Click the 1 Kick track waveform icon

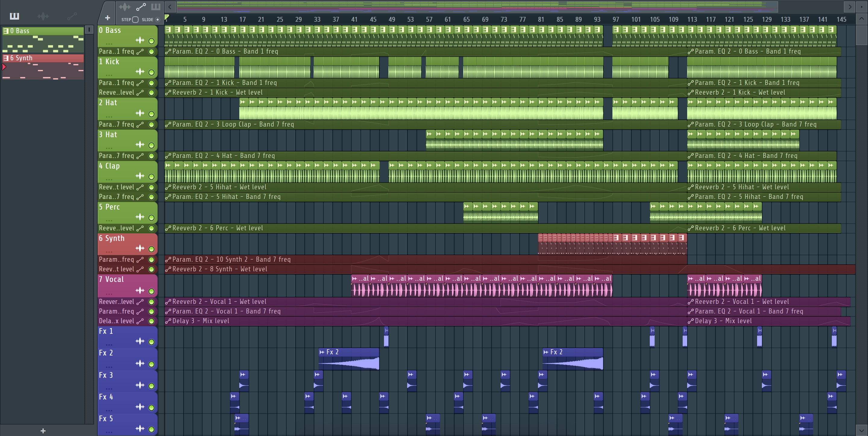click(140, 71)
